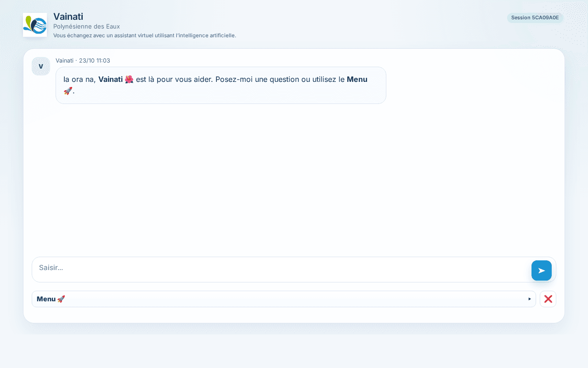Image resolution: width=588 pixels, height=368 pixels.
Task: Click the Vainati title heading
Action: click(68, 17)
